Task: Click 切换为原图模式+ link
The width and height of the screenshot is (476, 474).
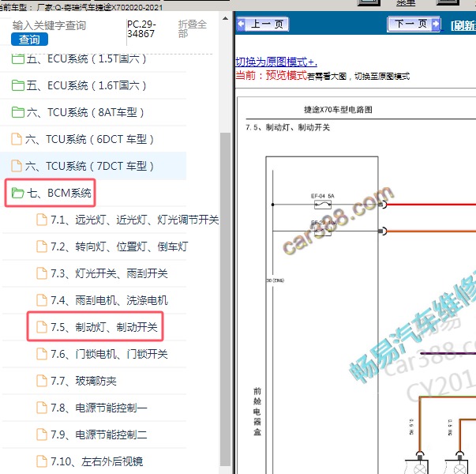Action: pyautogui.click(x=276, y=62)
